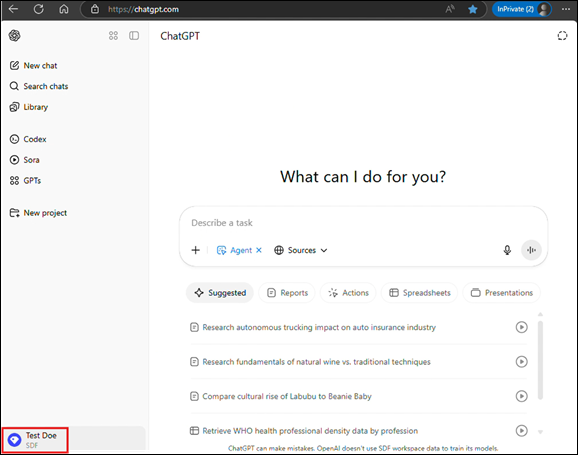
Task: Remove Agent mode with its X
Action: click(259, 250)
